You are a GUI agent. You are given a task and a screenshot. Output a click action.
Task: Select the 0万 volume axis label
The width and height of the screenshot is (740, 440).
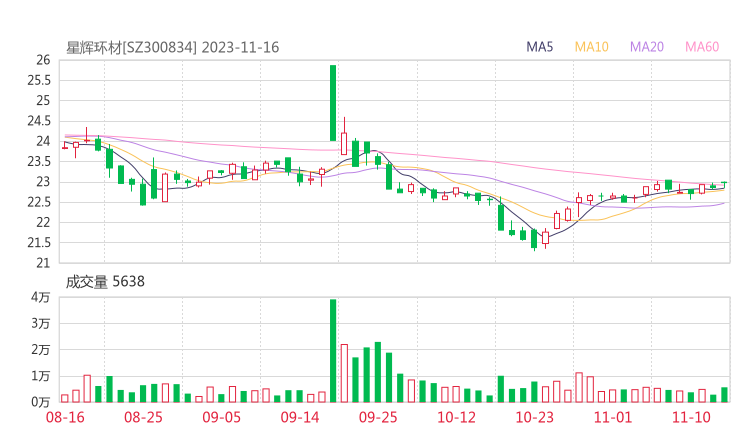coord(41,402)
